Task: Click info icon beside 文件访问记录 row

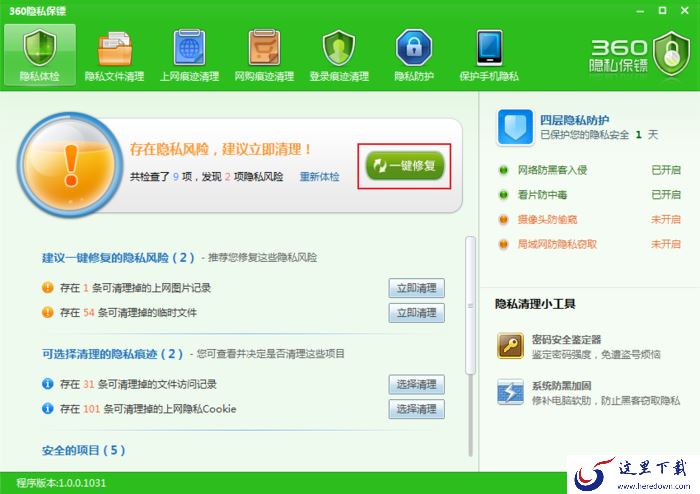Action: pyautogui.click(x=48, y=384)
